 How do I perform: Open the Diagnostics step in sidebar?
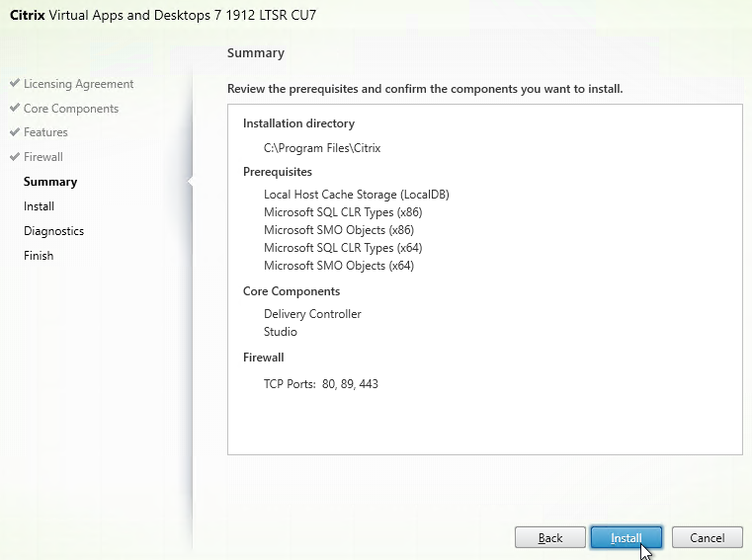[53, 231]
